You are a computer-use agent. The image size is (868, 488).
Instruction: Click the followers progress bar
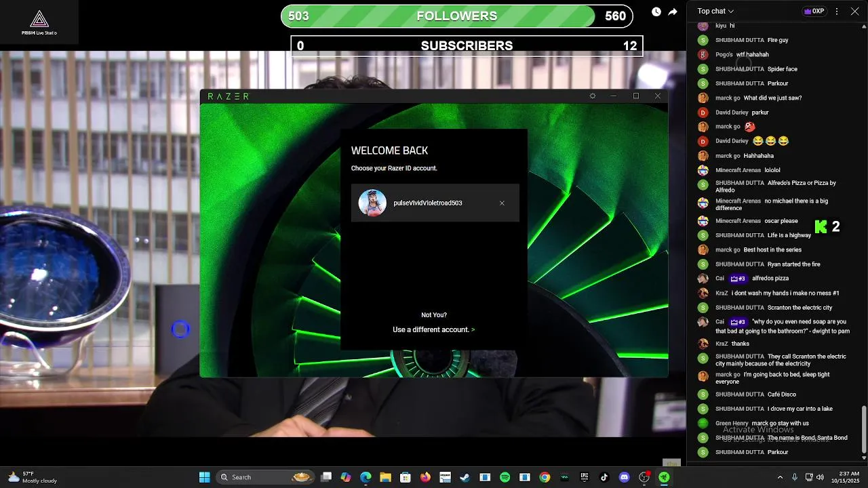point(457,16)
